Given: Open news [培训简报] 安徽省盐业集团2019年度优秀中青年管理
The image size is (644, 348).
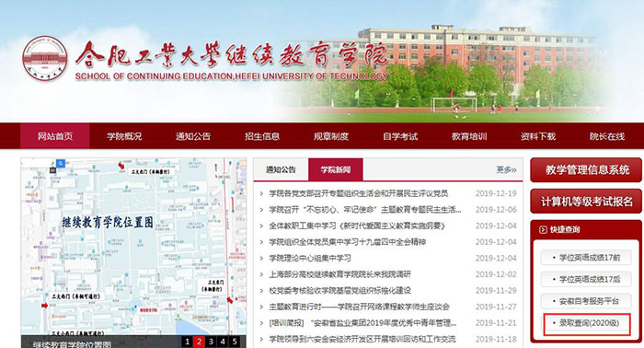Looking at the screenshot, I should click(x=362, y=323).
